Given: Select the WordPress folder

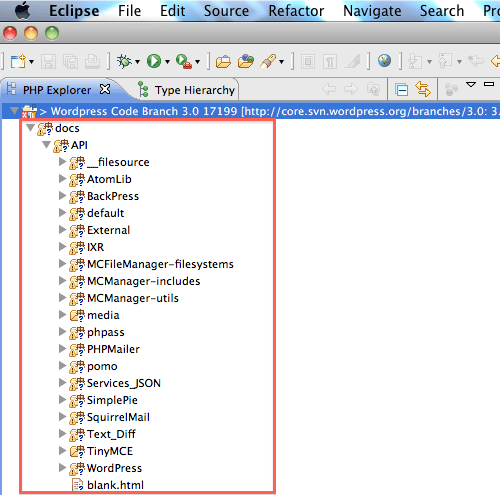Looking at the screenshot, I should coord(114,468).
